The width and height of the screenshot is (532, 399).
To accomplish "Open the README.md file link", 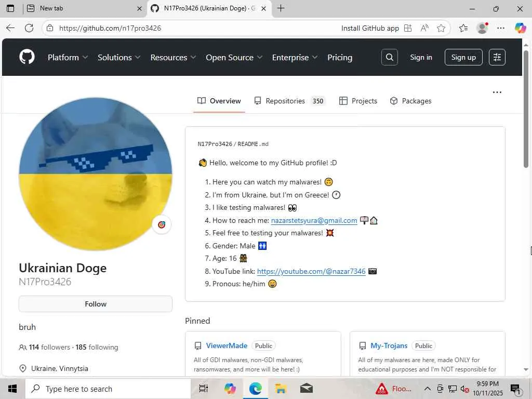I will click(253, 144).
